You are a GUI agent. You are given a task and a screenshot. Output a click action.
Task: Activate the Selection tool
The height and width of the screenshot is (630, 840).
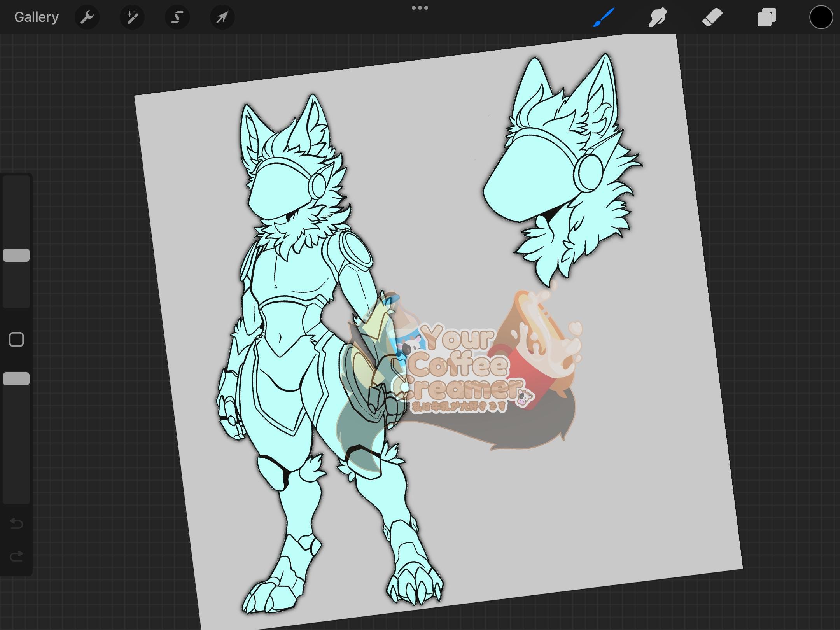click(177, 17)
